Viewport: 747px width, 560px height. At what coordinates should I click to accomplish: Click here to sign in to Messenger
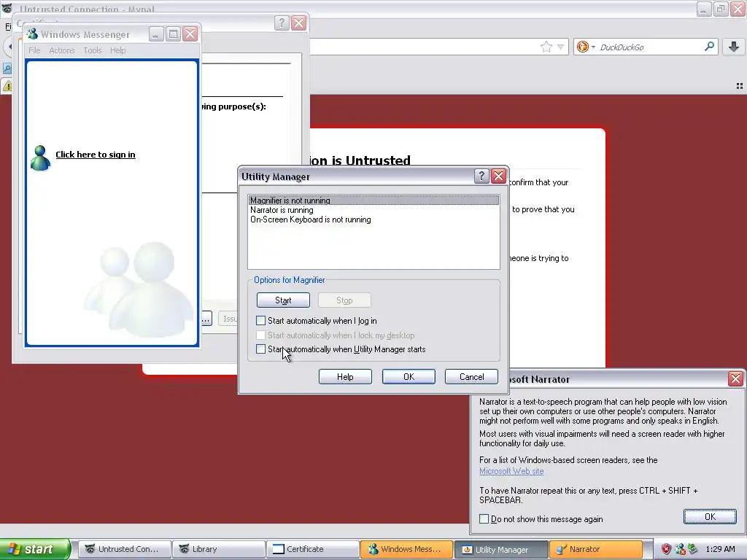coord(96,155)
